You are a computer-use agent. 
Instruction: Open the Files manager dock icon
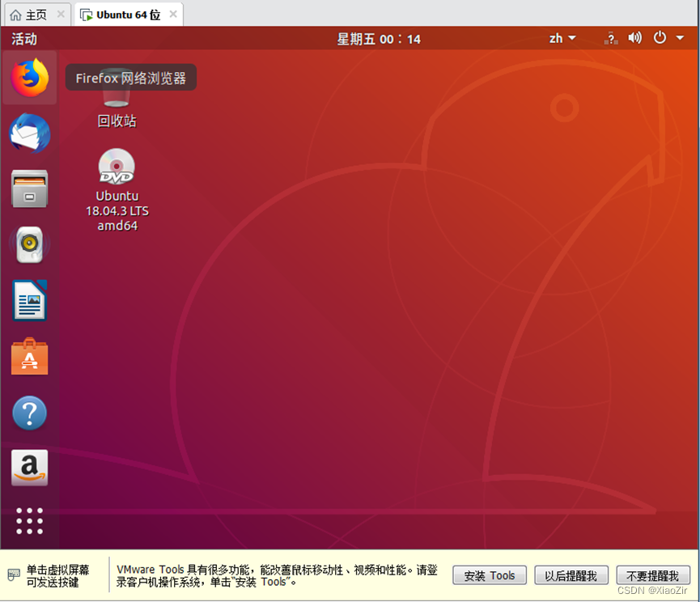pyautogui.click(x=29, y=189)
